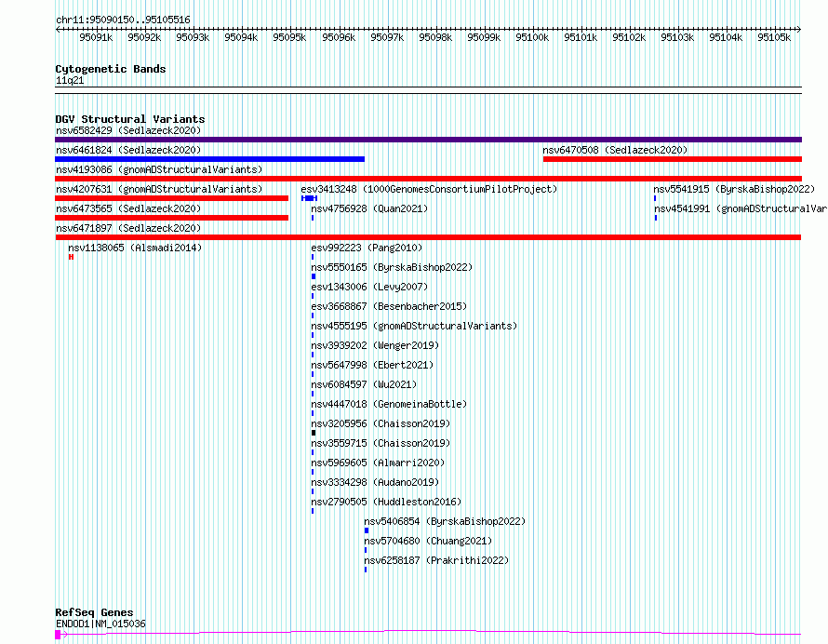828x644 pixels.
Task: Click the 95098k ruler tick label
Action: (435, 37)
